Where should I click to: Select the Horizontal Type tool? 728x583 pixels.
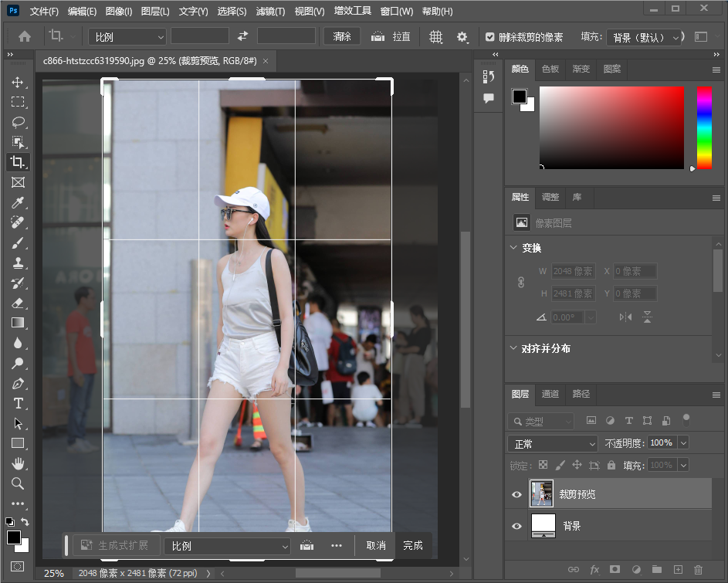(x=18, y=404)
